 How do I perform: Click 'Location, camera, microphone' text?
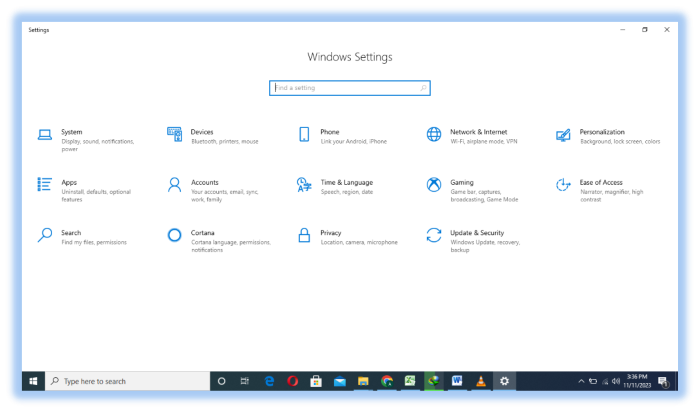click(x=359, y=242)
